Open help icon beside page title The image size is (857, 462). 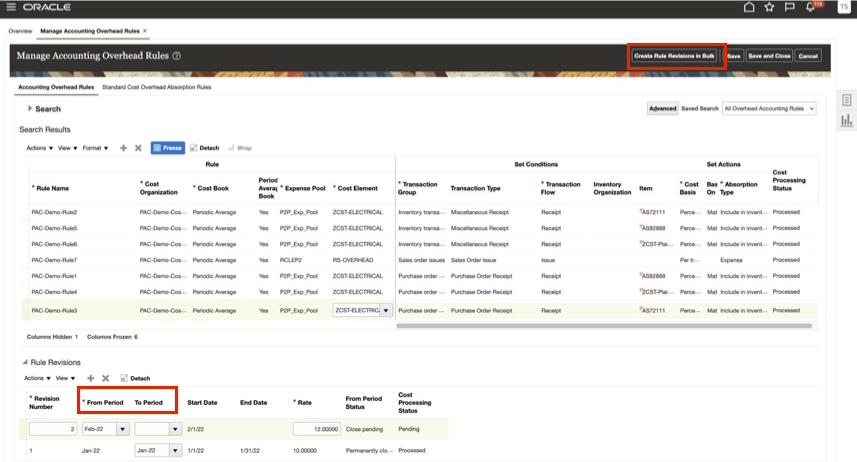coord(177,56)
